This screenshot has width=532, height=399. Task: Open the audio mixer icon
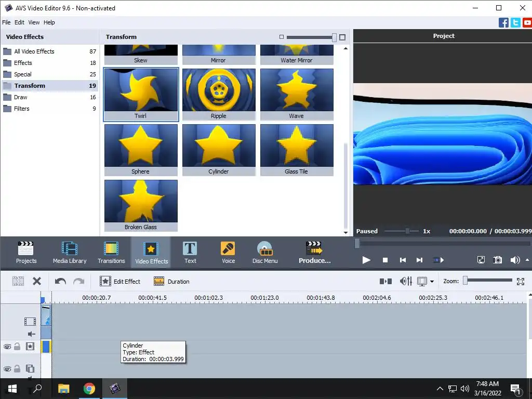406,281
